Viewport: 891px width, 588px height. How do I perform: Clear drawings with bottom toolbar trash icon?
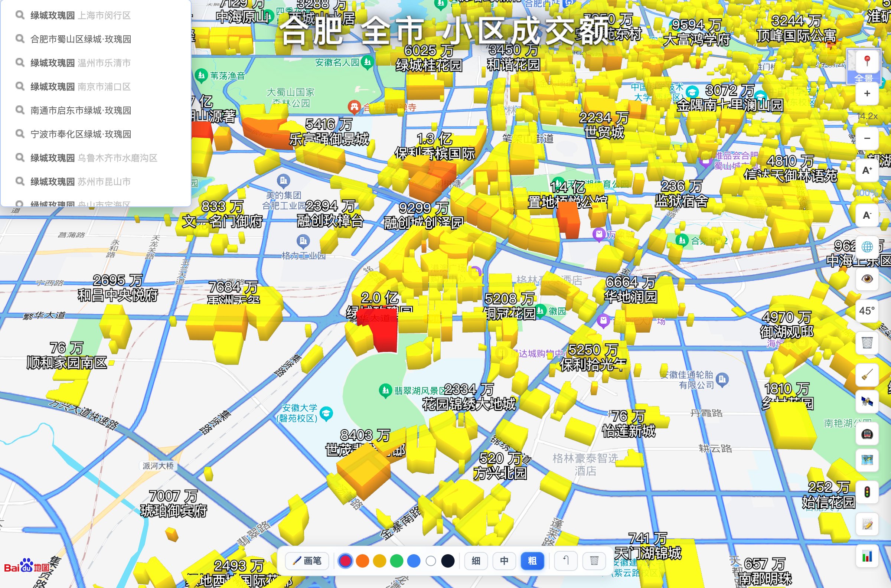(594, 561)
